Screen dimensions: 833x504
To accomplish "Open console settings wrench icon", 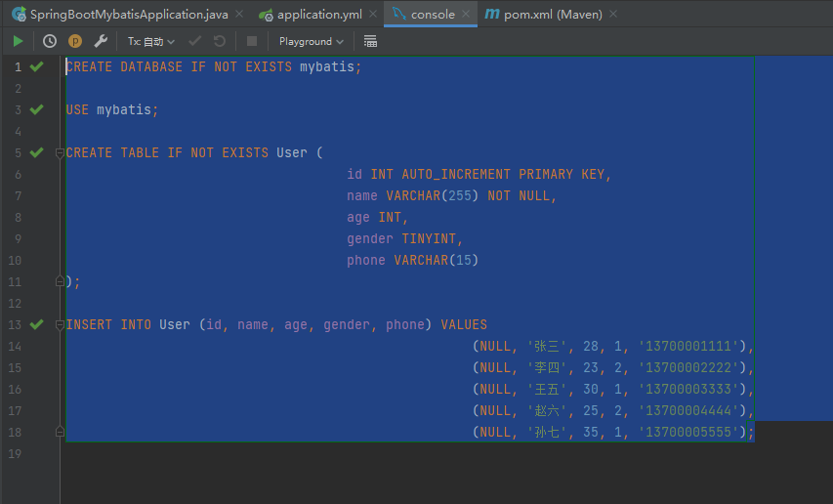I will 101,41.
